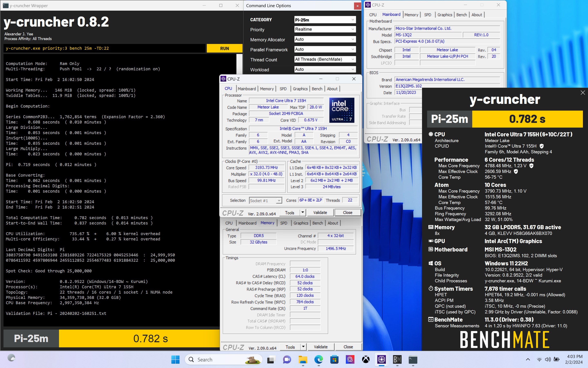The image size is (588, 368).
Task: Click Validate in CPU-Z Memory window
Action: [321, 347]
